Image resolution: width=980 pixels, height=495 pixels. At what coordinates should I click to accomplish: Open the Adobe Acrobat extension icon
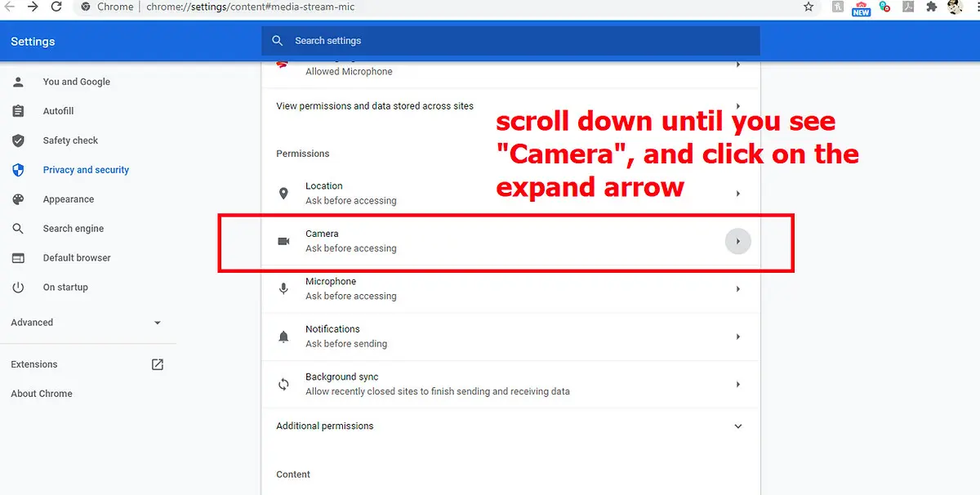pyautogui.click(x=908, y=7)
